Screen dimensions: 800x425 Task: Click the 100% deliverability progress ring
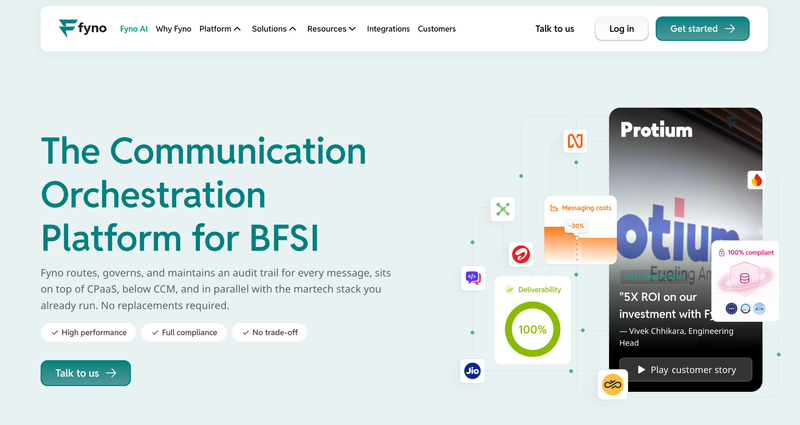(x=533, y=329)
